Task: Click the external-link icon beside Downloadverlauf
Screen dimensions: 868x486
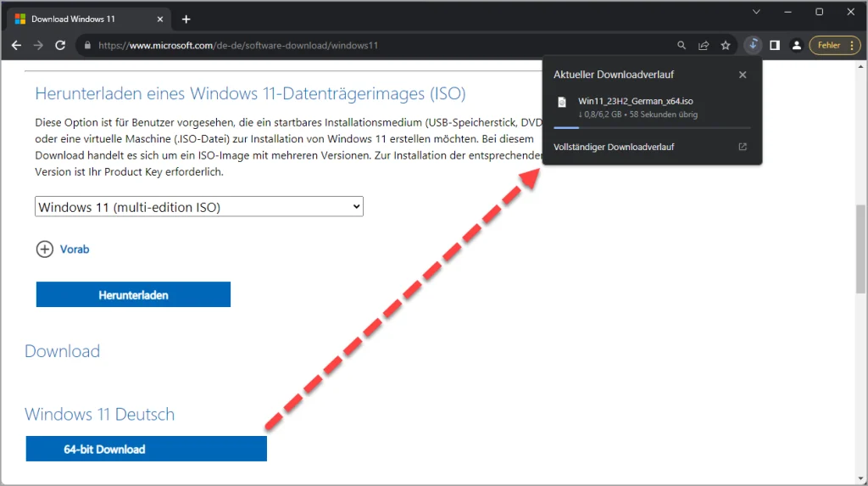Action: (x=743, y=147)
